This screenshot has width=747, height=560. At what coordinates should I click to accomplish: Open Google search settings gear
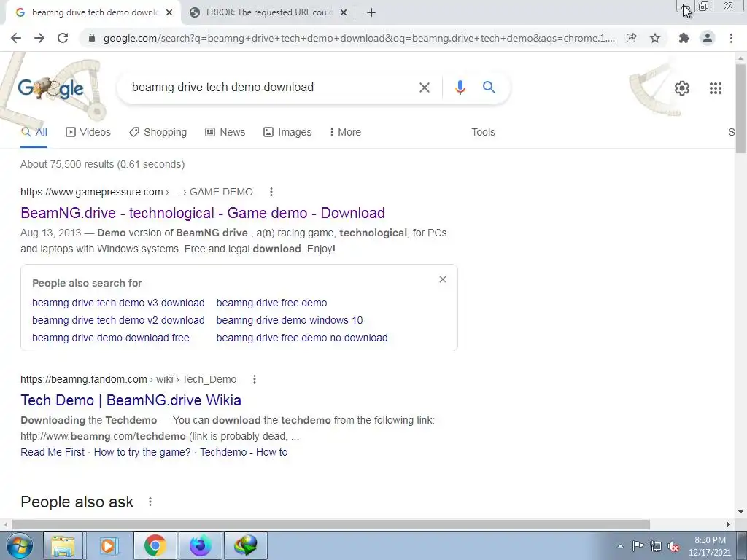[x=682, y=88]
